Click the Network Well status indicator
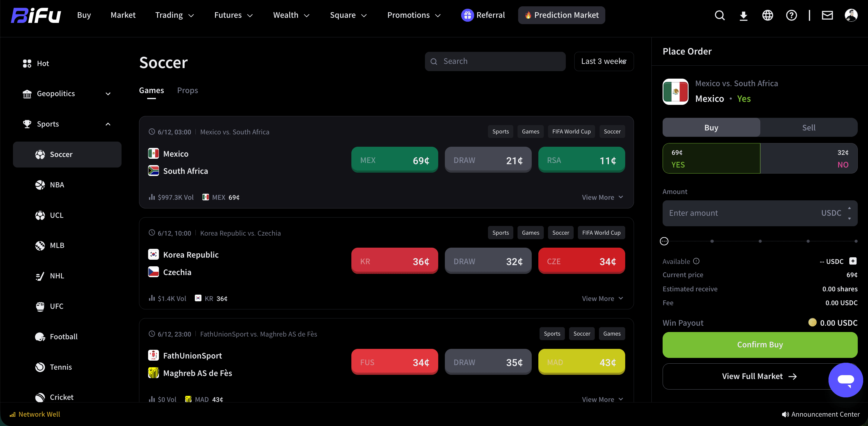Viewport: 868px width, 426px height. coord(35,414)
